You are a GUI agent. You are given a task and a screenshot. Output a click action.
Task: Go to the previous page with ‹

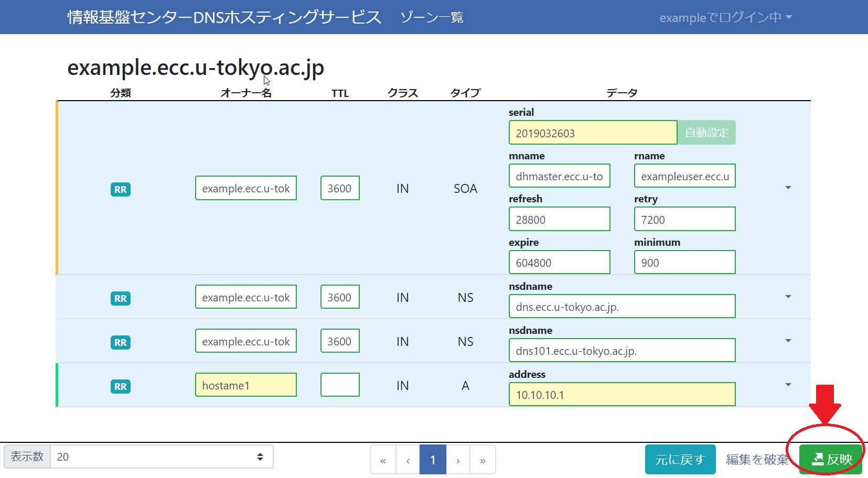408,460
